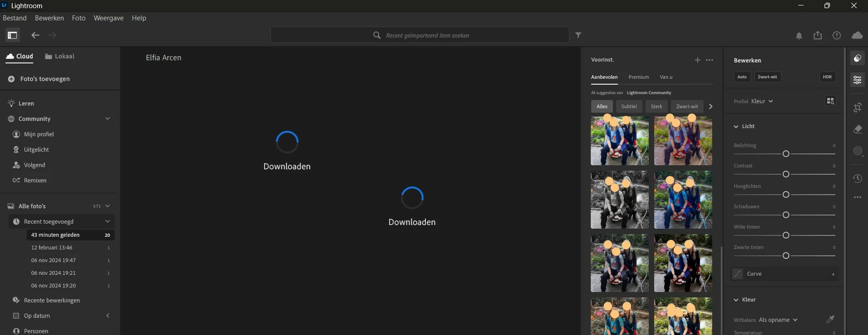
Task: Collapse the Community section chevron
Action: tap(107, 119)
